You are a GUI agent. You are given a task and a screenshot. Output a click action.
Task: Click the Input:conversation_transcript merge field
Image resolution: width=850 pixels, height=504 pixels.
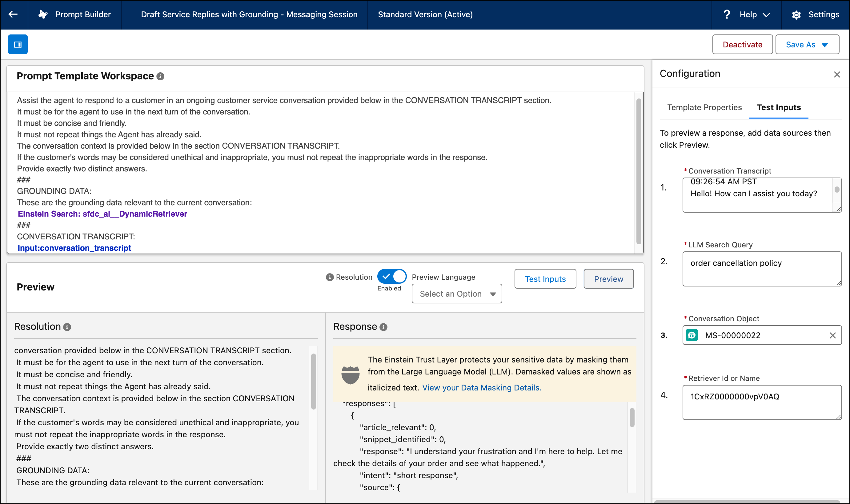[x=74, y=248]
